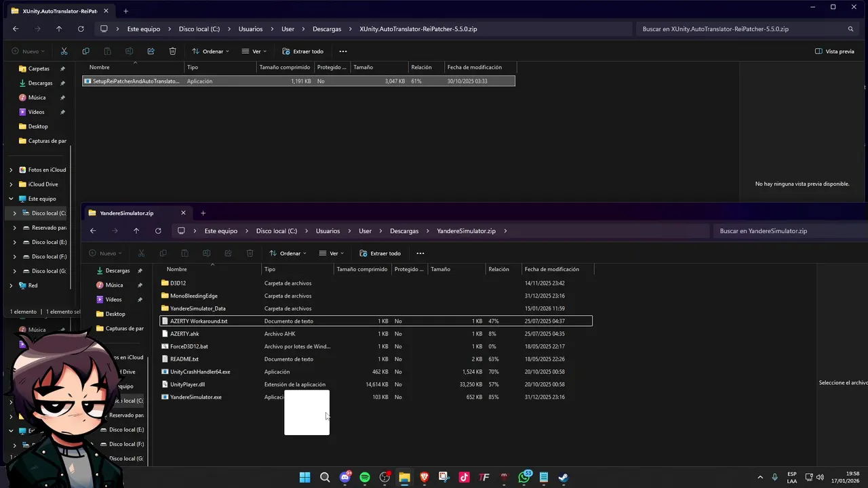Viewport: 868px width, 488px height.
Task: Select SetupReiPatcherAndAutoTranslator application file
Action: tap(299, 81)
